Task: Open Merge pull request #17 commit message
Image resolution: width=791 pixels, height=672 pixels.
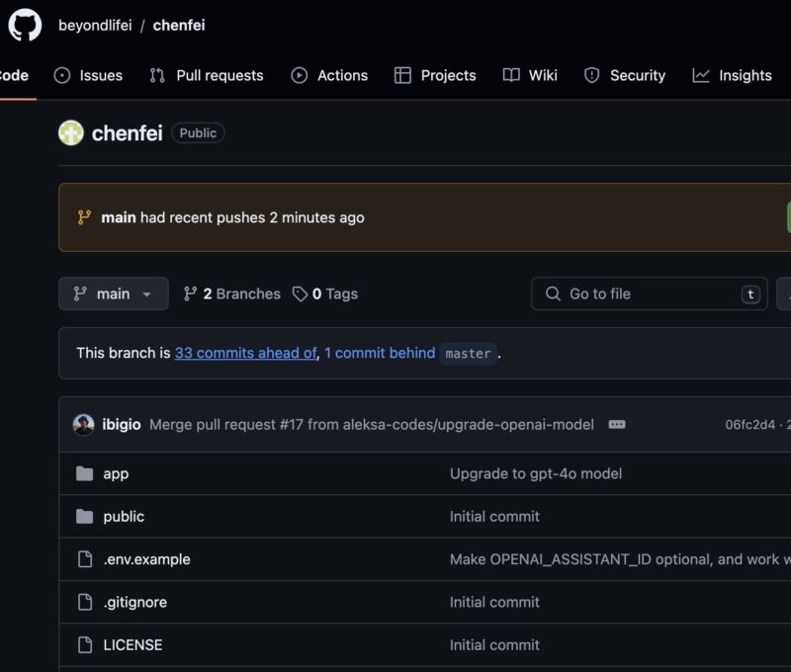Action: 372,425
